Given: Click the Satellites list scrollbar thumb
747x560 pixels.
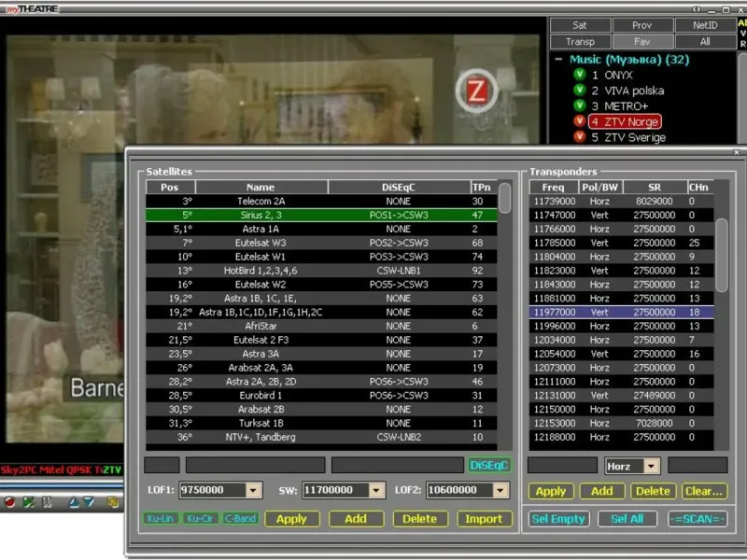Looking at the screenshot, I should click(x=505, y=199).
